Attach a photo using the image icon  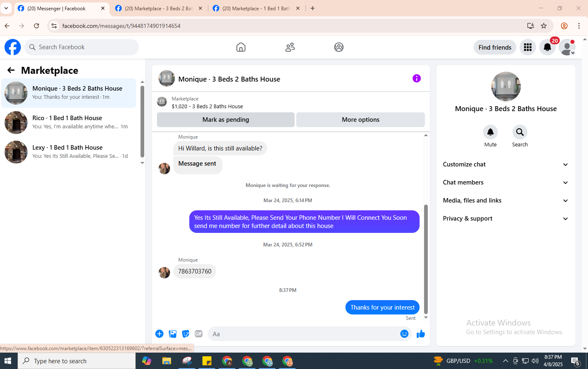point(173,334)
